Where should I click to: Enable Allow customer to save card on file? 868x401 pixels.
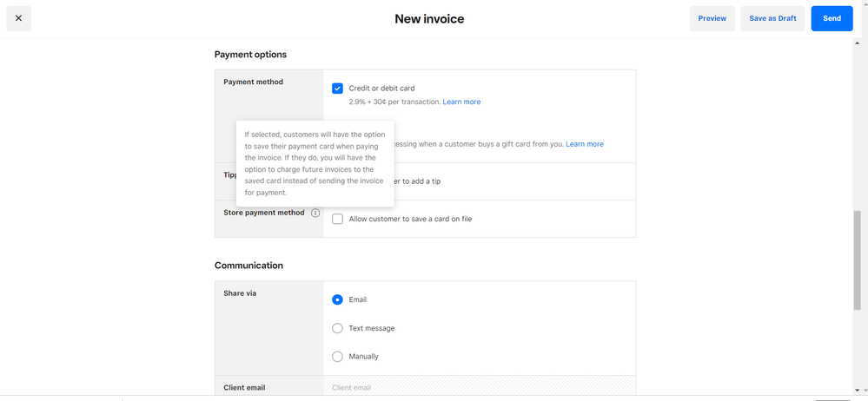coord(337,220)
